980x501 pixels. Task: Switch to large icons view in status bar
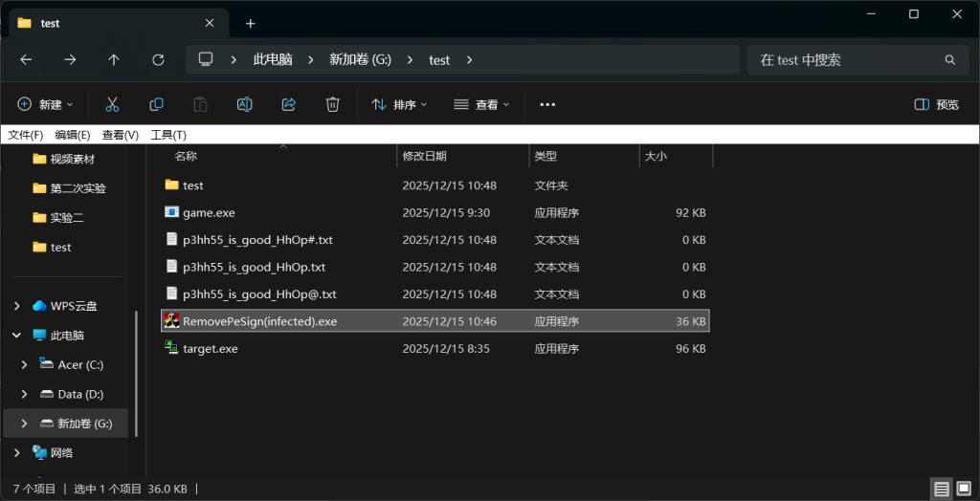click(x=963, y=489)
